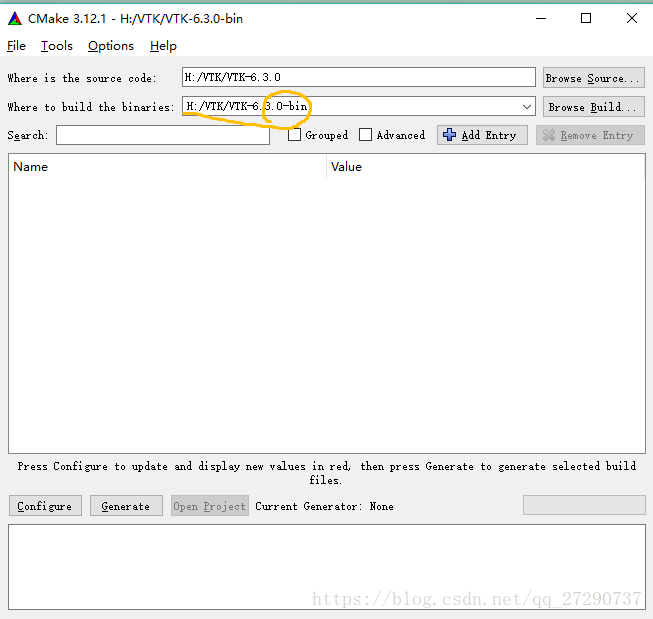Click inside the output log area
This screenshot has height=619, width=653.
pos(327,567)
